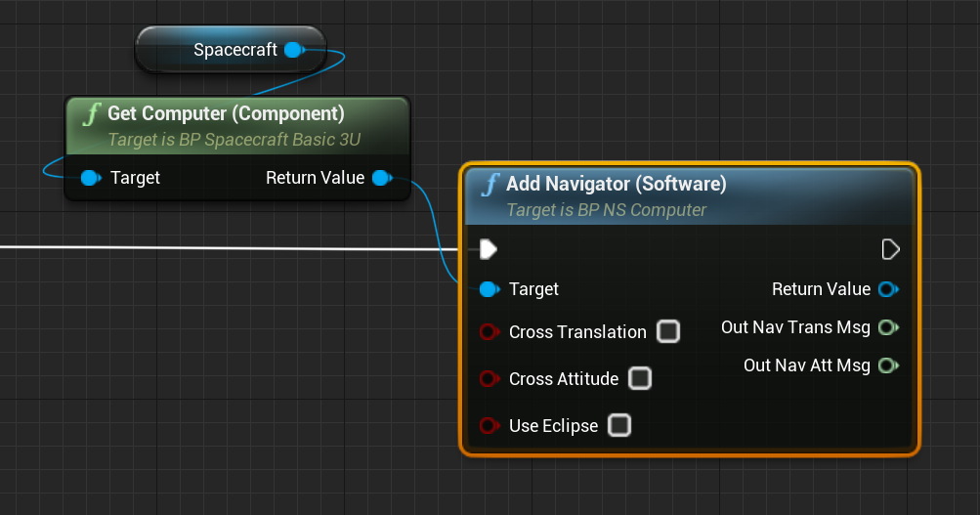Click the Cross Translation boolean input pin
The width and height of the screenshot is (980, 515).
click(489, 332)
